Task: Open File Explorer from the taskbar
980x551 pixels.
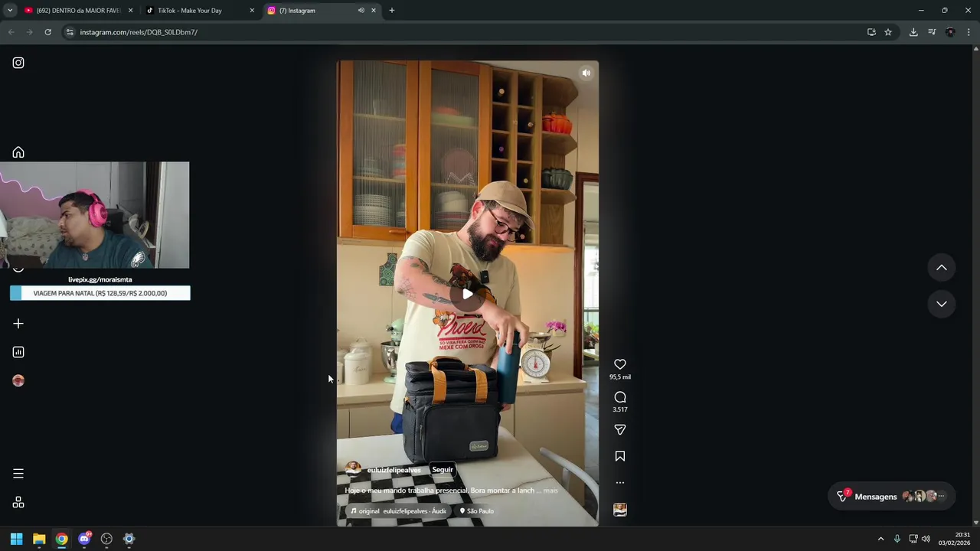Action: (x=39, y=539)
